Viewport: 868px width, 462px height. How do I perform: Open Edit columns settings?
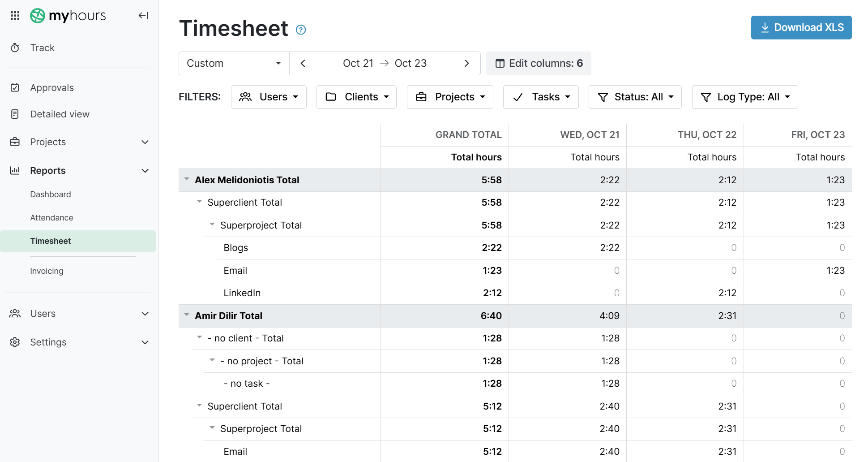click(539, 63)
